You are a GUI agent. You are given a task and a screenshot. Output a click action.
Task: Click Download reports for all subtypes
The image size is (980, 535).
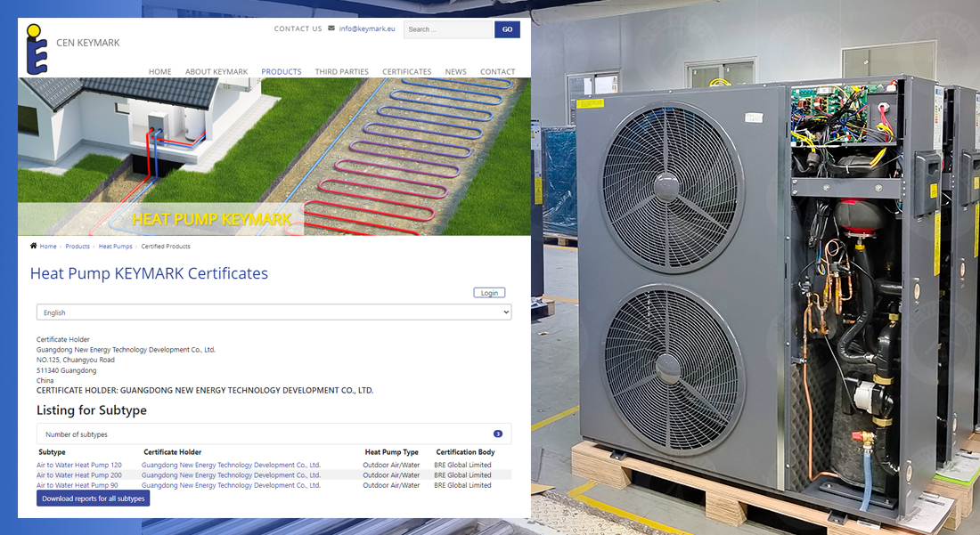pos(94,499)
